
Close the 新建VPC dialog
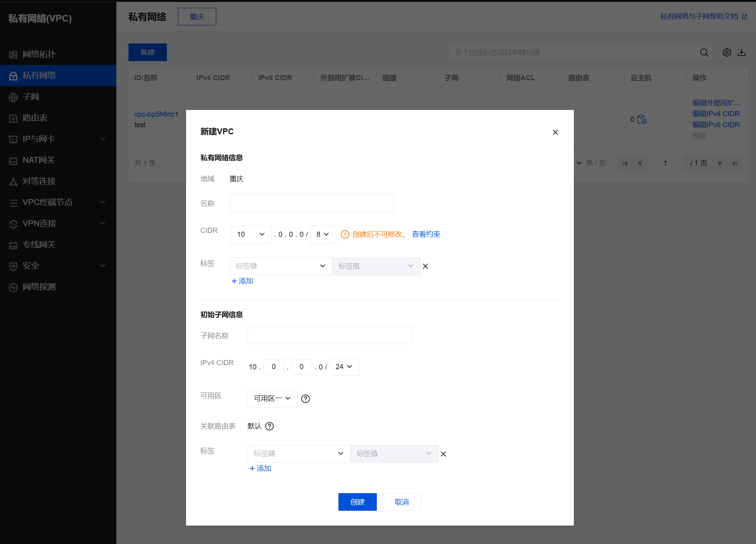point(555,132)
